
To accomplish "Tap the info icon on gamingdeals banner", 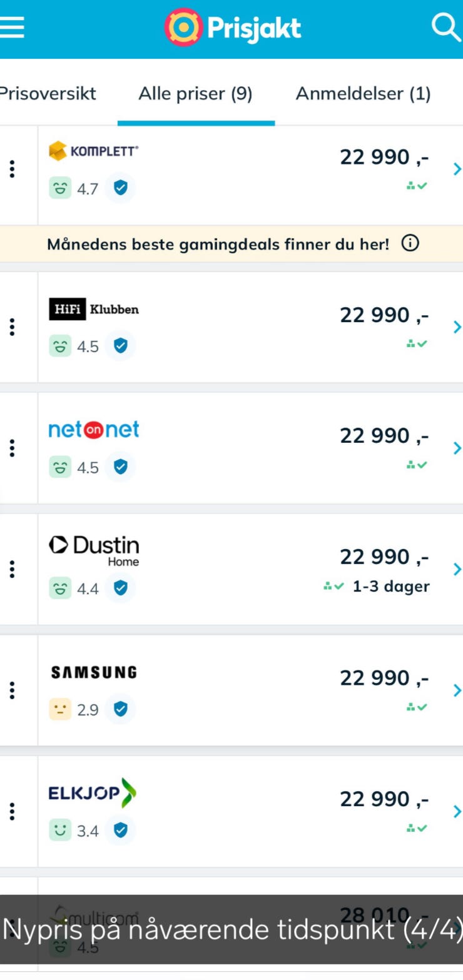I will (410, 244).
